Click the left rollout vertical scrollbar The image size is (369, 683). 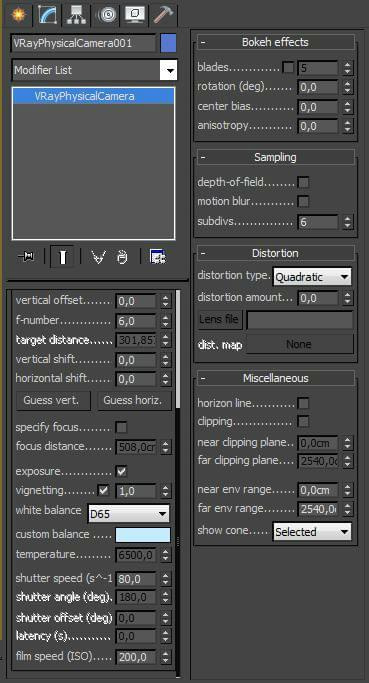click(178, 348)
